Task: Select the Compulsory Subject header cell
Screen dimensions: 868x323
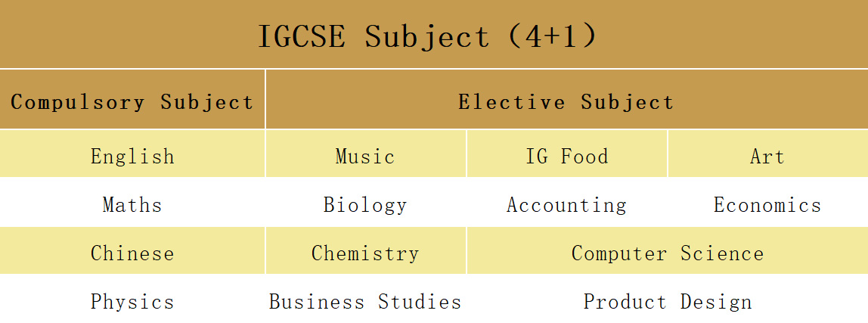Action: [x=132, y=102]
